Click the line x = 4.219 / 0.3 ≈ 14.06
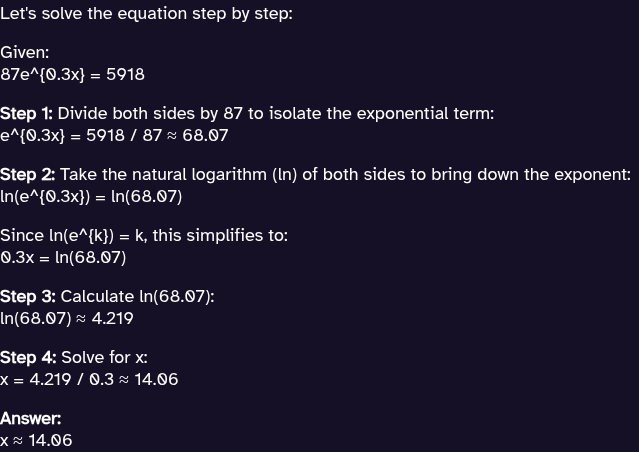 tap(89, 379)
